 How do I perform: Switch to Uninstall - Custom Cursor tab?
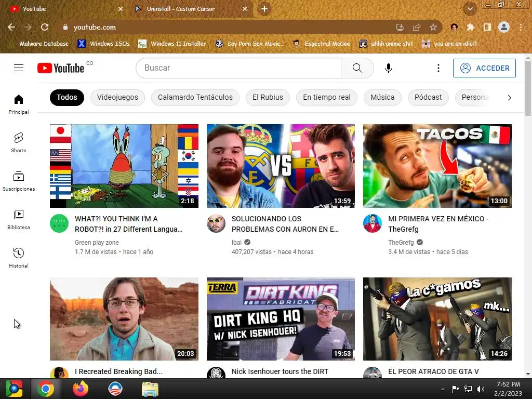click(x=191, y=9)
